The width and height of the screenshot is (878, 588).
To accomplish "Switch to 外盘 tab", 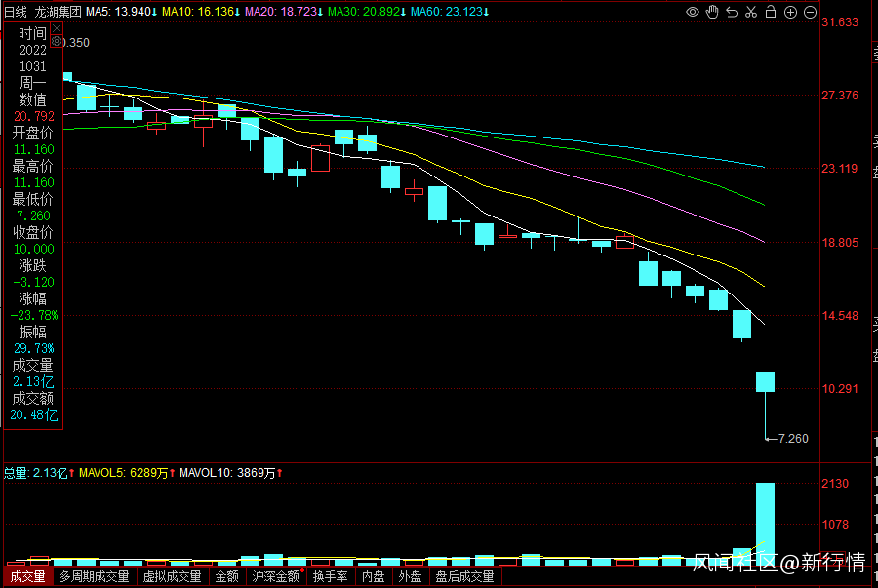I will click(410, 576).
